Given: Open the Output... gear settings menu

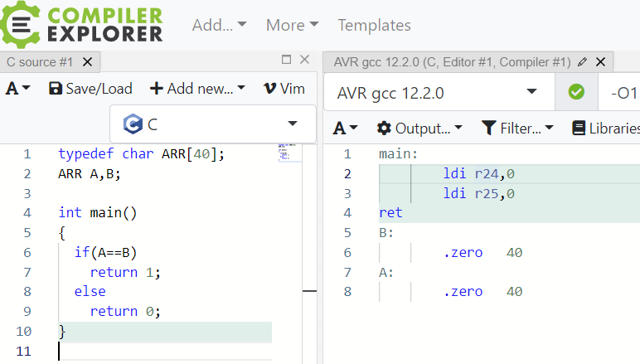Looking at the screenshot, I should coord(419,129).
